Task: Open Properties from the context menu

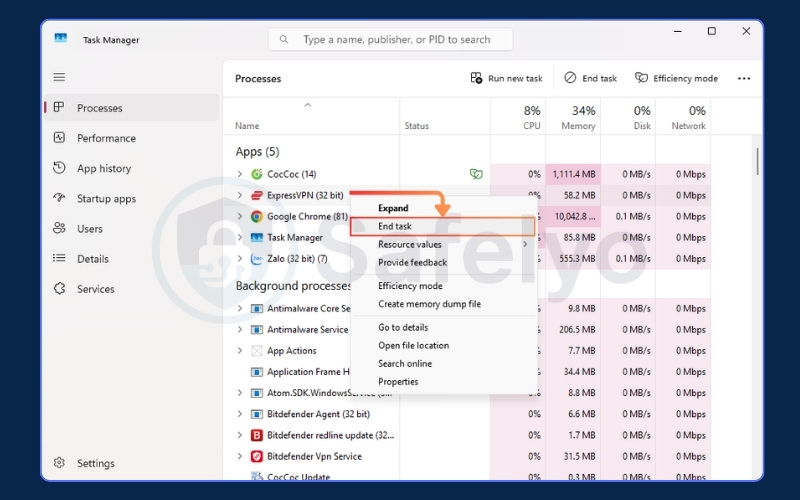Action: (x=398, y=382)
